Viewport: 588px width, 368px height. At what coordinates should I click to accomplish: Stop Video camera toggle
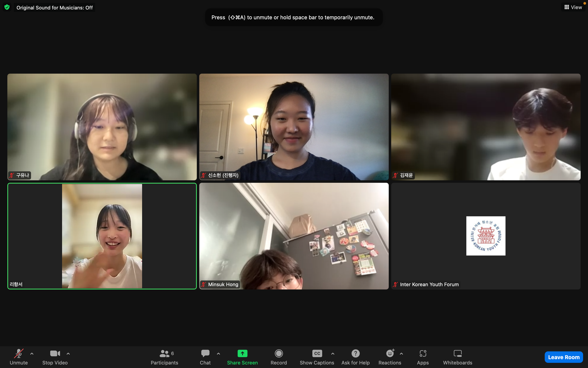pyautogui.click(x=55, y=353)
